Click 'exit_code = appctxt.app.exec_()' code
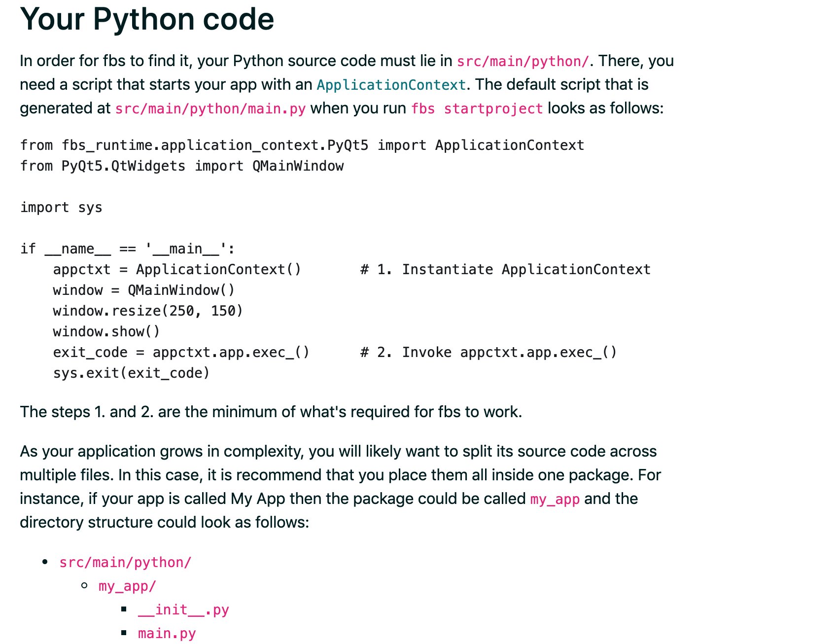 181,352
